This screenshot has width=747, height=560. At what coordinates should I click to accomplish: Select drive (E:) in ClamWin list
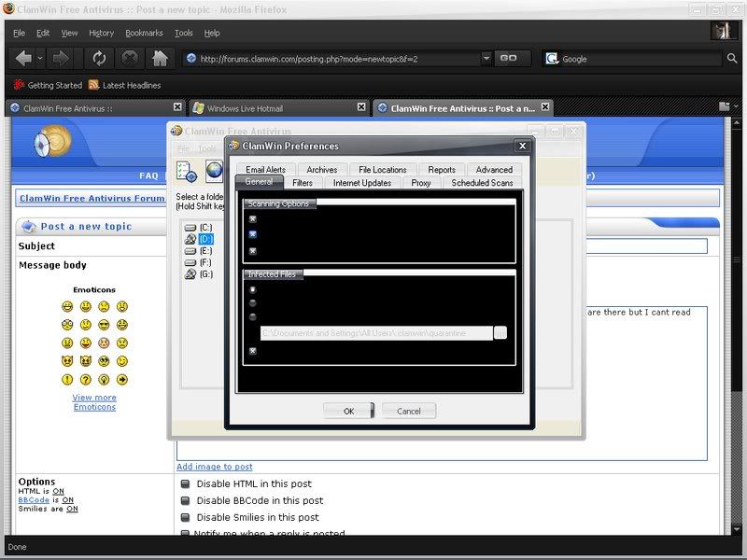point(199,251)
